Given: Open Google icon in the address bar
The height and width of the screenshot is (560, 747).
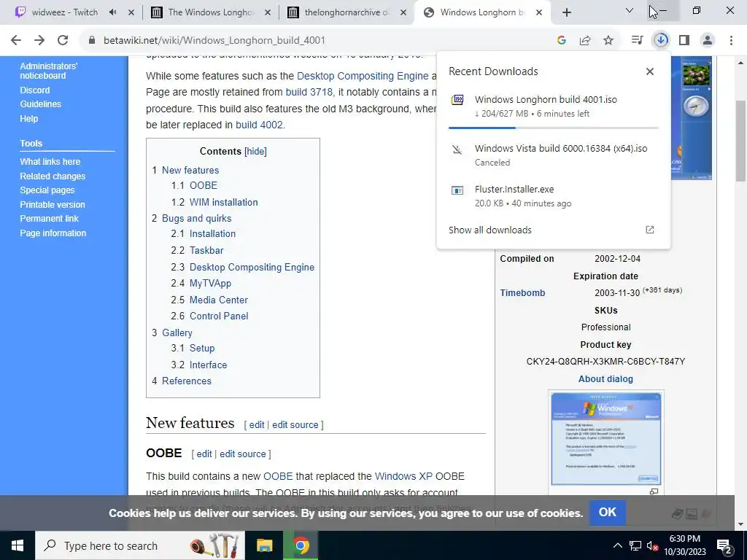Looking at the screenshot, I should tap(562, 41).
